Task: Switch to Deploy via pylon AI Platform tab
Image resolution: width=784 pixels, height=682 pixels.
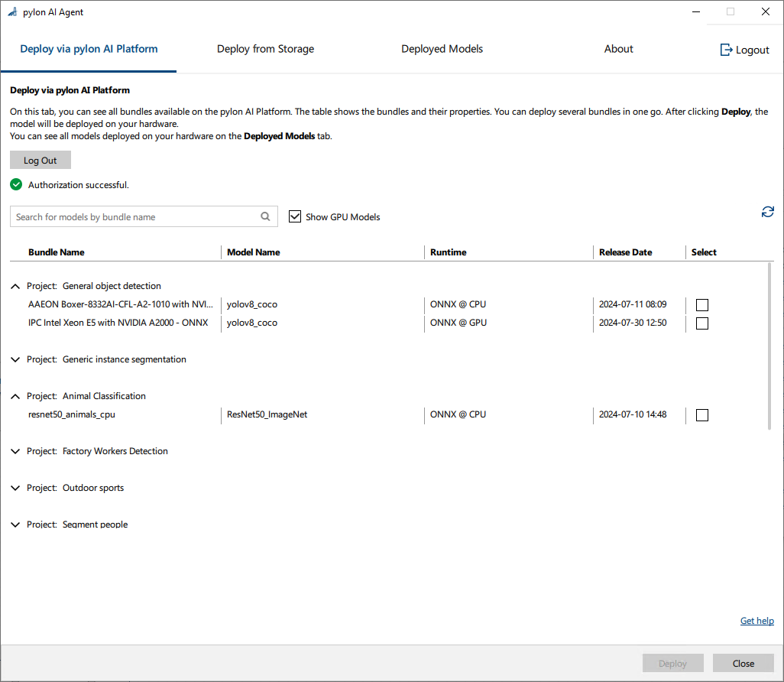Action: pos(89,49)
